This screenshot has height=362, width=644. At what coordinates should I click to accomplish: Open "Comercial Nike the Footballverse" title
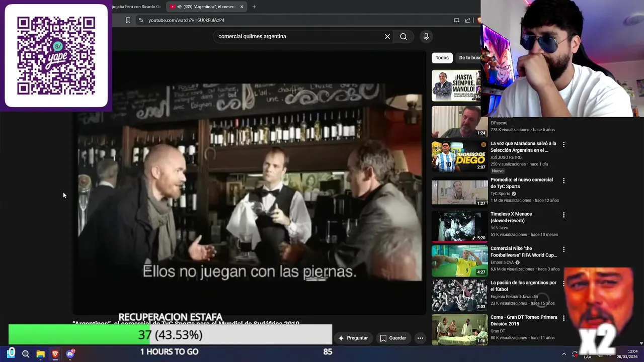coord(524,252)
